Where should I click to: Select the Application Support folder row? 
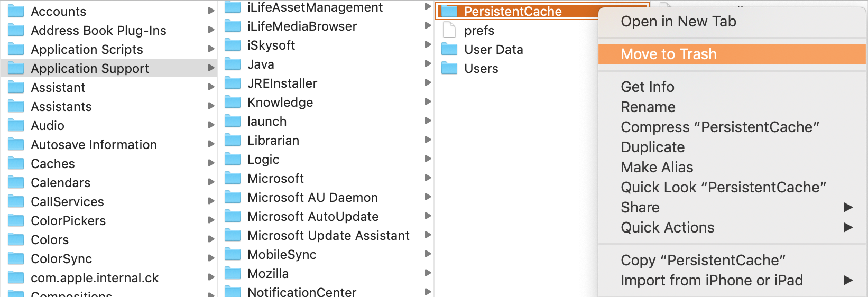click(x=109, y=68)
